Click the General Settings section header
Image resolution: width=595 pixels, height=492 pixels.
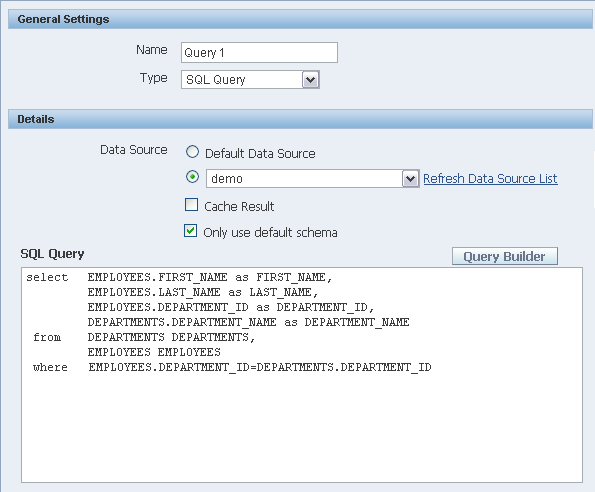tap(300, 19)
